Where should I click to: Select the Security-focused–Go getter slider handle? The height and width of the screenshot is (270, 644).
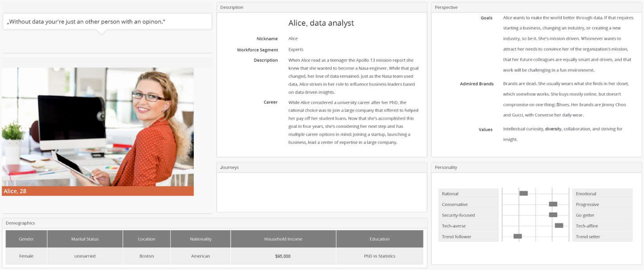click(553, 215)
